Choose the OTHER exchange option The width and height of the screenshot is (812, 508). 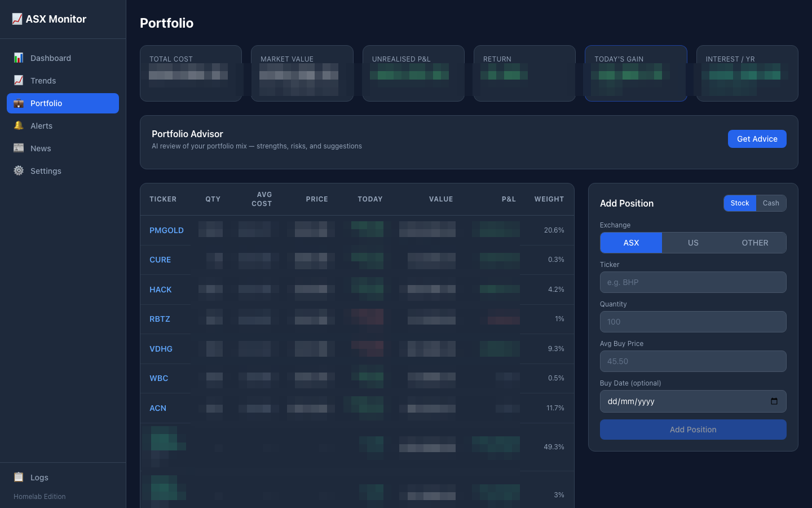(x=755, y=243)
